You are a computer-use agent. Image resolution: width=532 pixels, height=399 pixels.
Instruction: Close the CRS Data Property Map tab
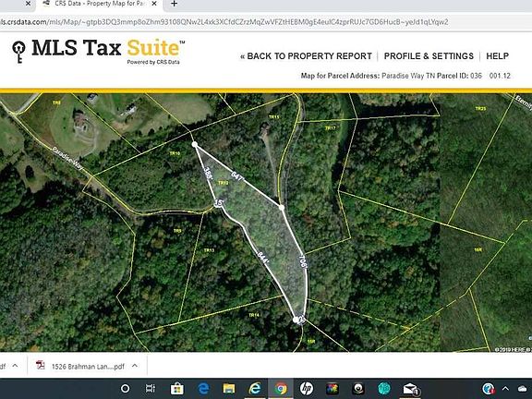pos(153,4)
